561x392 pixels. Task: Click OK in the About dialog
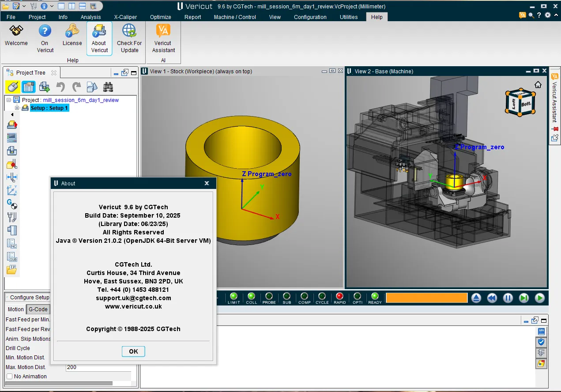click(x=133, y=351)
